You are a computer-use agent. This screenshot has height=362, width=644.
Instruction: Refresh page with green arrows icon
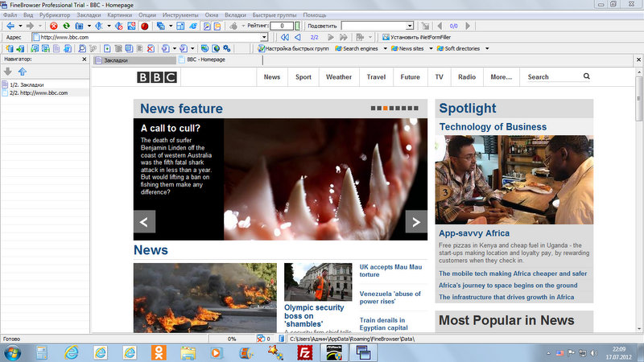point(66,26)
